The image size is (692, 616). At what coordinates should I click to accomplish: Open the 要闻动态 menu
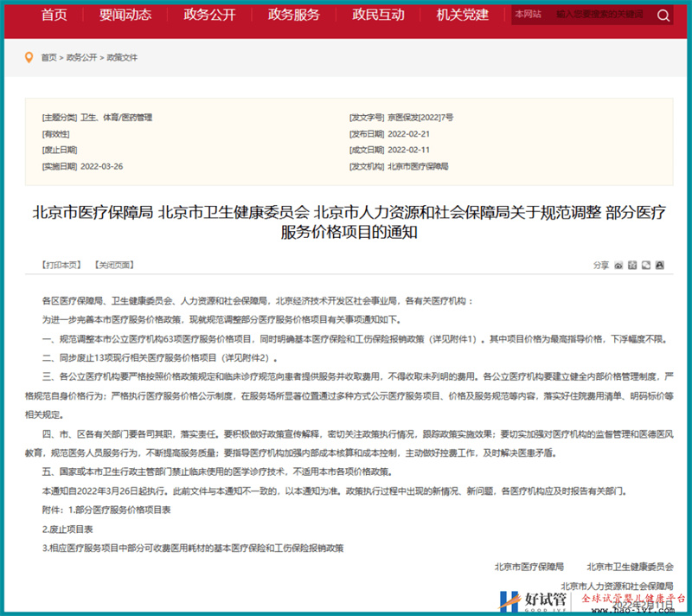click(x=125, y=15)
